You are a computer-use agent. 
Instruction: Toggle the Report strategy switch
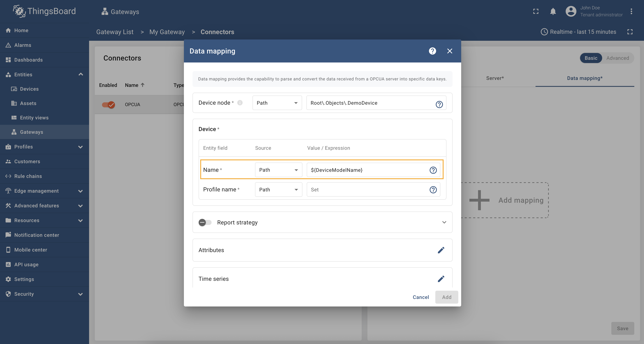pos(205,222)
